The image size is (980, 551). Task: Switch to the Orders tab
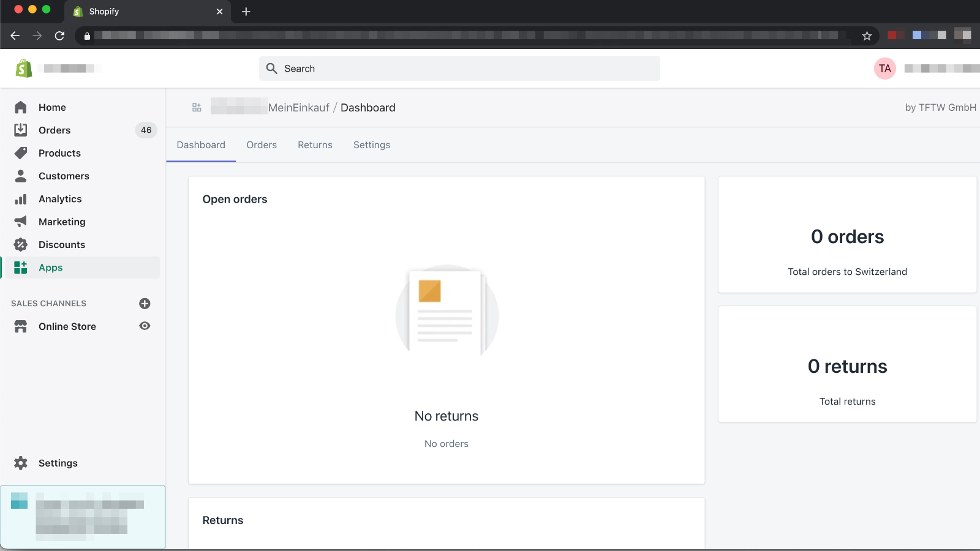(x=262, y=145)
